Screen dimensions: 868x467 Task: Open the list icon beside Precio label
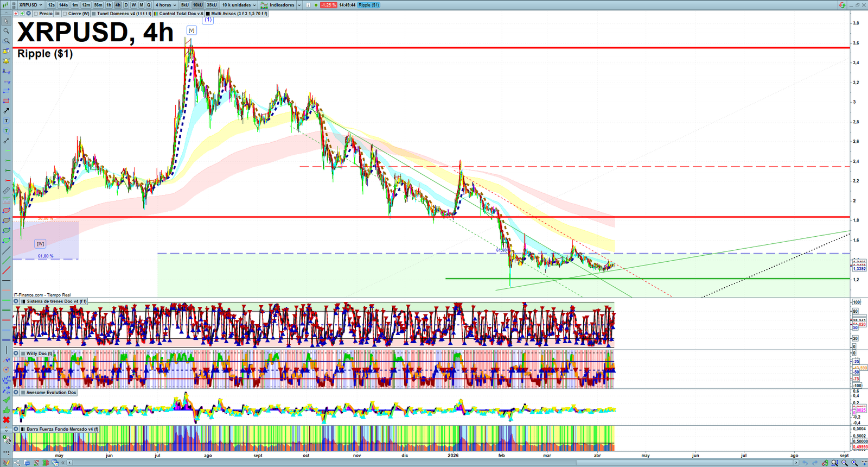pyautogui.click(x=57, y=14)
